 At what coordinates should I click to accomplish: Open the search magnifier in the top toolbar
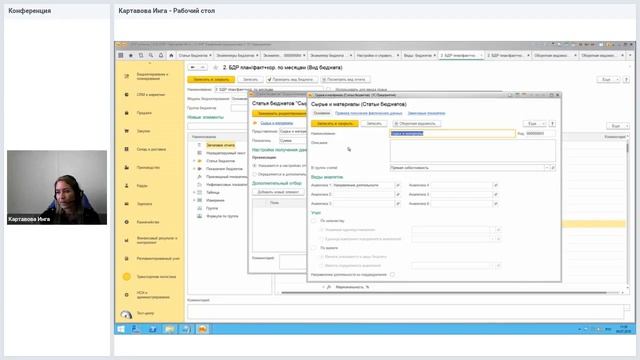(x=151, y=55)
